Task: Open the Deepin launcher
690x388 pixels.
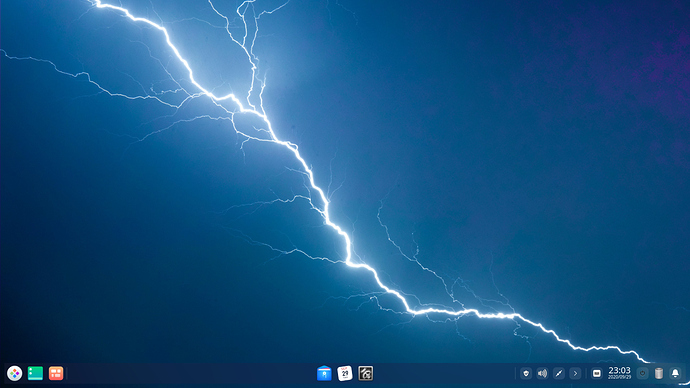Action: (x=15, y=373)
